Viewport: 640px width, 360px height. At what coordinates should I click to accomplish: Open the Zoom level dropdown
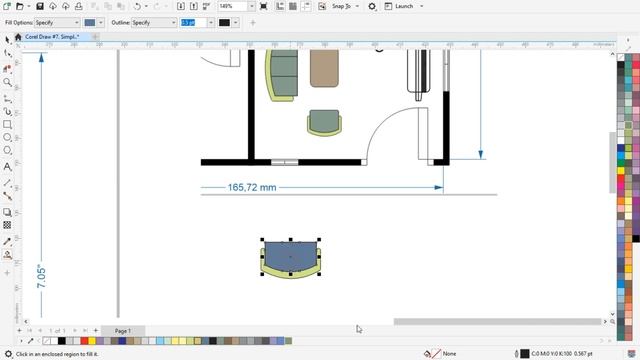tap(251, 6)
